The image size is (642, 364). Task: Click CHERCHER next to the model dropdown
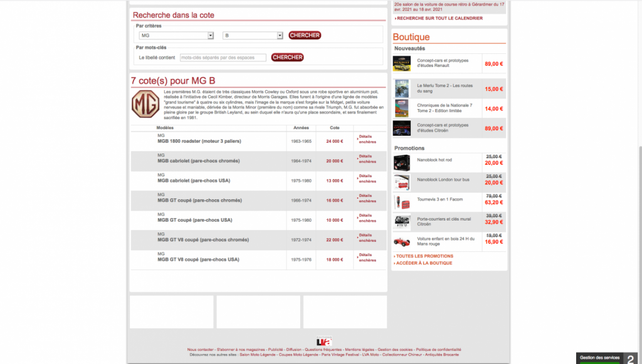coord(305,35)
